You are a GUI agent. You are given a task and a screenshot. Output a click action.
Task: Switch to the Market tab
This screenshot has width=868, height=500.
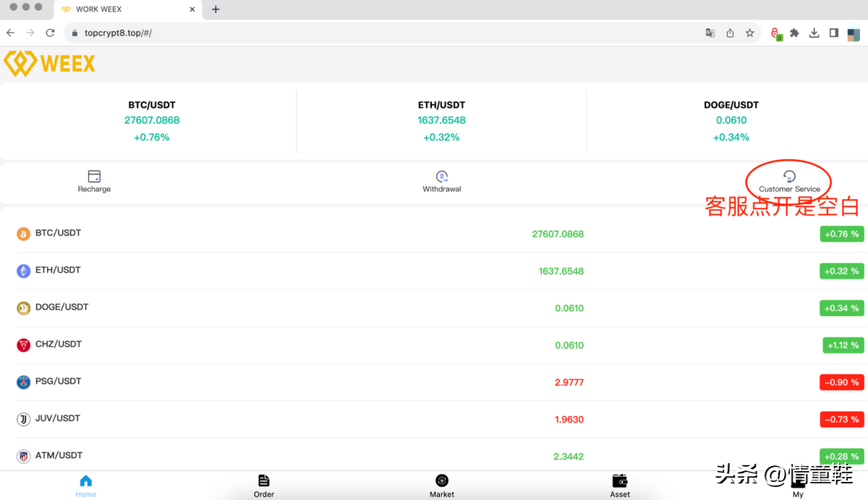pyautogui.click(x=442, y=486)
